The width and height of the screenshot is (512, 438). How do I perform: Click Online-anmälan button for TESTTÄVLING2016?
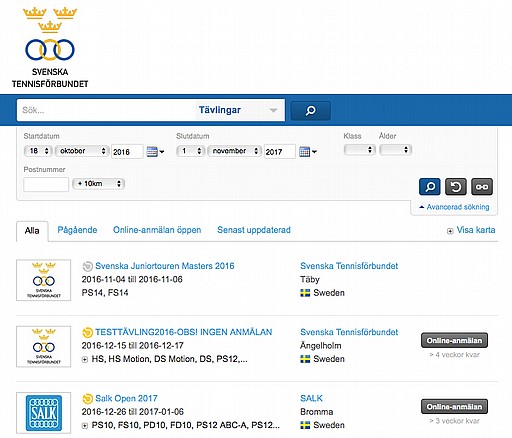[x=454, y=340]
